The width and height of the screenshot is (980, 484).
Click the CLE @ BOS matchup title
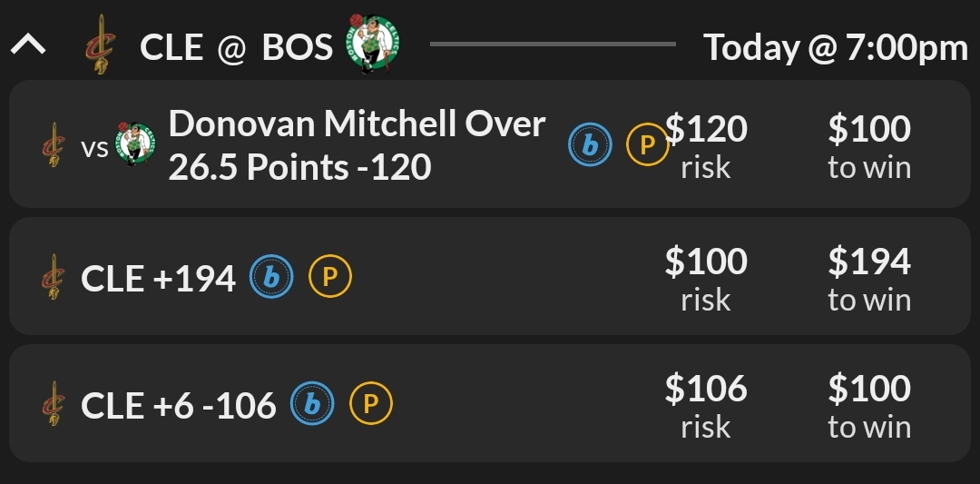[x=236, y=47]
